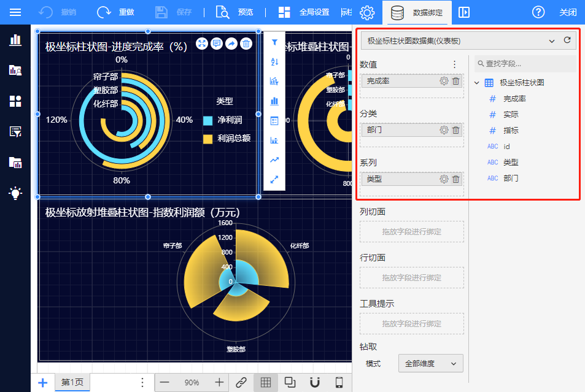This screenshot has width=585, height=392.
Task: Click the filter funnel icon in chart toolbar
Action: [274, 43]
